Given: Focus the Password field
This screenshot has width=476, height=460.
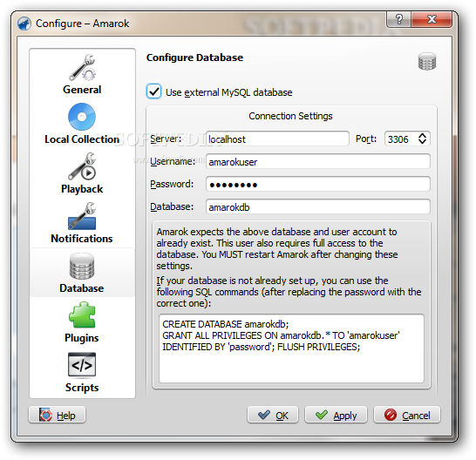Looking at the screenshot, I should 318,184.
